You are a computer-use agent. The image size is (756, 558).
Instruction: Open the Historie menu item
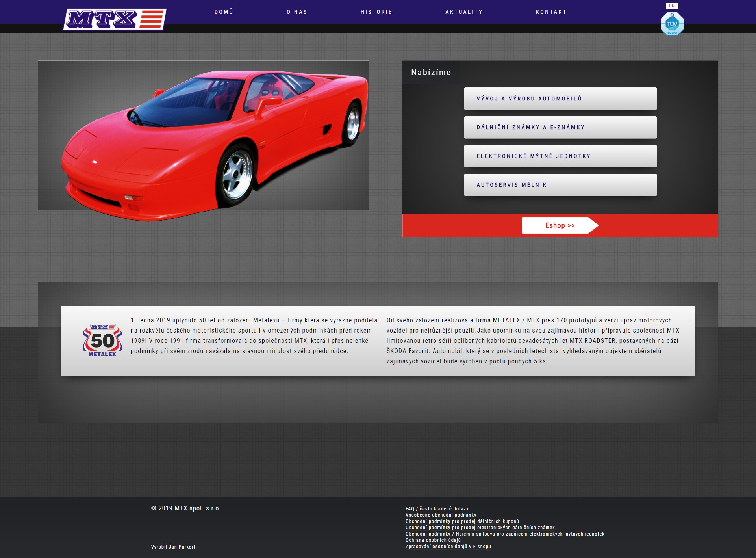tap(376, 12)
